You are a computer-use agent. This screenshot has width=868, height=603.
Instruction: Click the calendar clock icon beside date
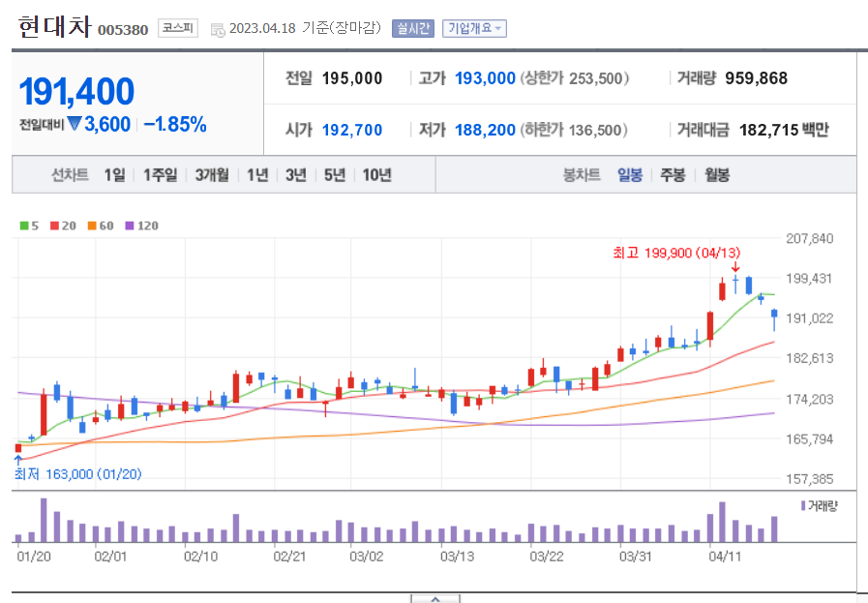pos(218,30)
